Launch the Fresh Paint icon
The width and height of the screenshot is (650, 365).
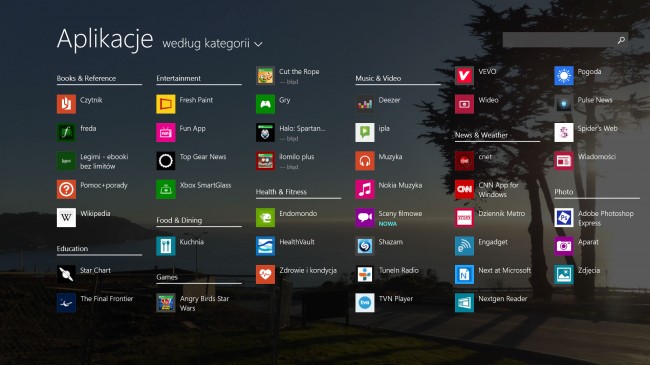(x=166, y=104)
